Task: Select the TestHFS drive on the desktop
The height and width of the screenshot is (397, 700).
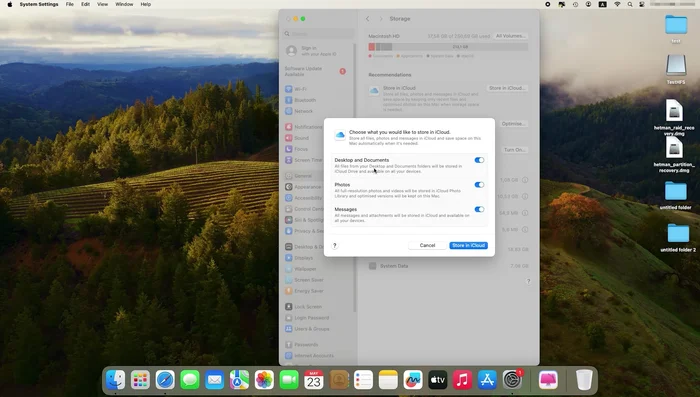Action: coord(676,69)
